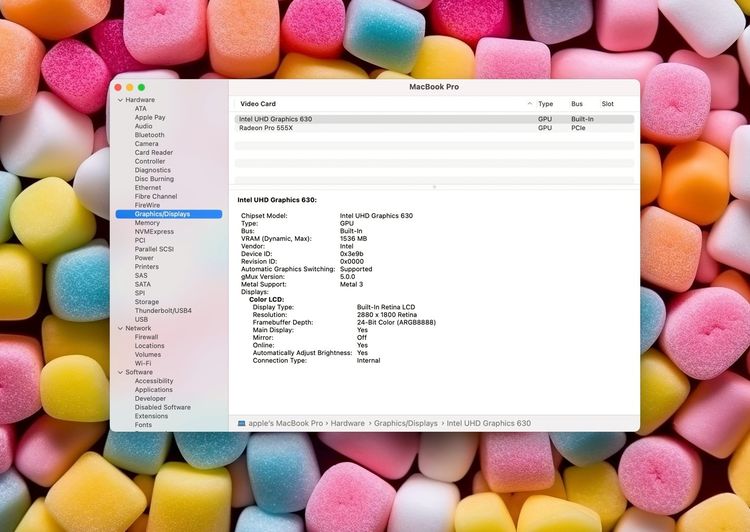Viewport: 750px width, 532px height.
Task: Sort by the Type column header
Action: (545, 104)
